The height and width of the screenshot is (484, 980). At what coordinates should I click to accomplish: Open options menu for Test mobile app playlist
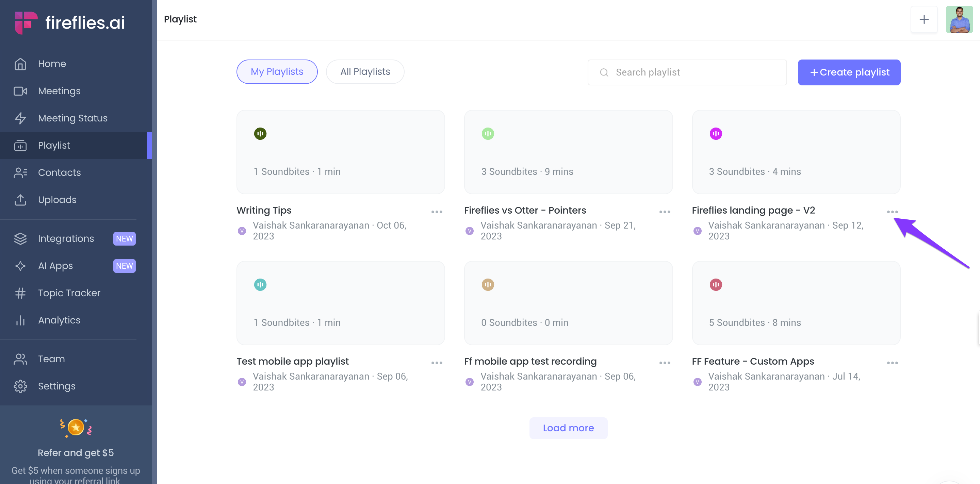437,363
